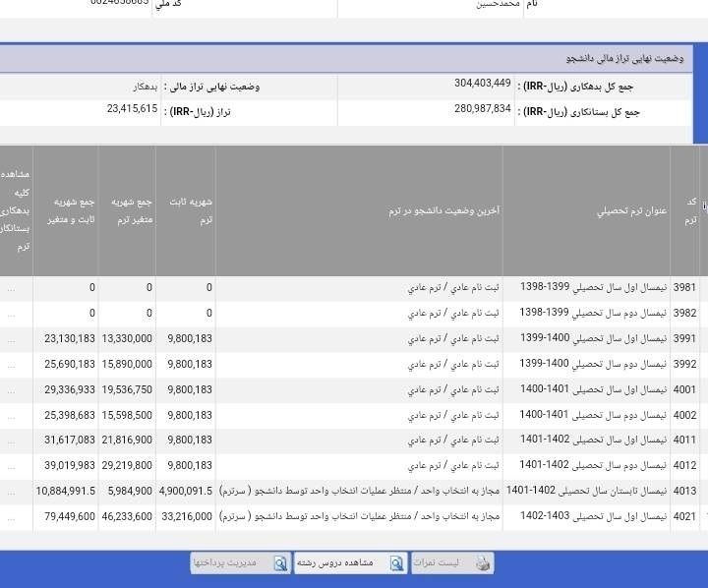Click the title وضعیت نهایی تراز مالی دانشجو
Viewport: 708px width, 588px height.
click(x=625, y=59)
